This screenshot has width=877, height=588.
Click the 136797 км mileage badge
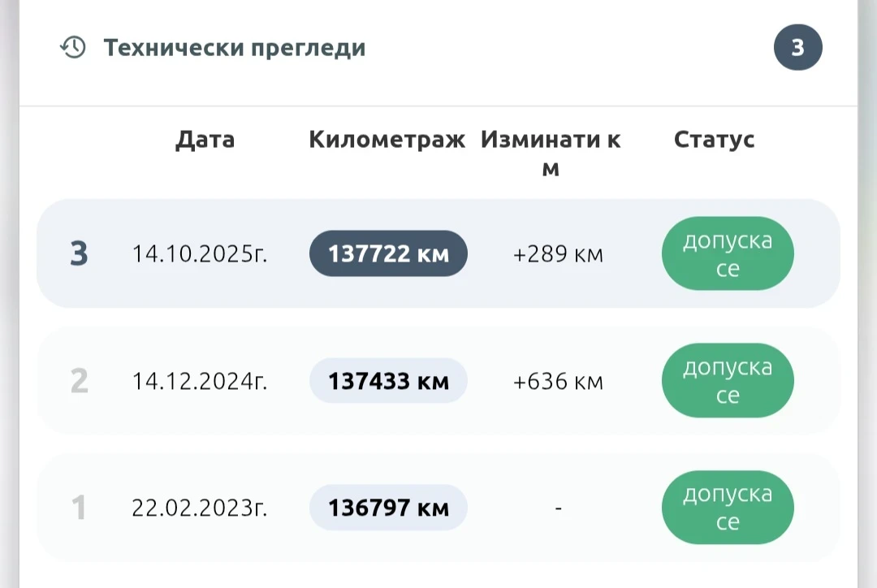(x=388, y=508)
